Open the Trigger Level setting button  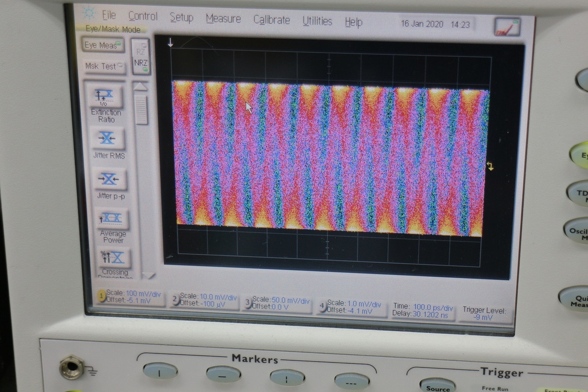point(485,313)
